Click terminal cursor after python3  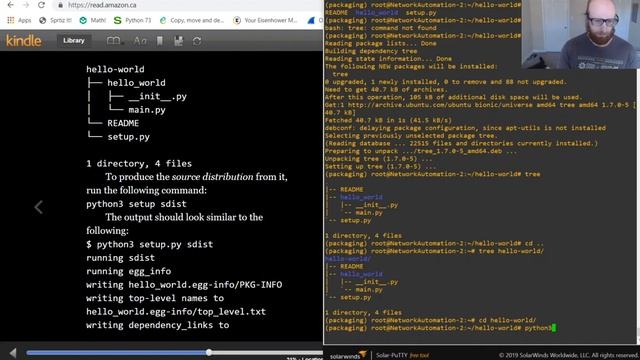coord(553,328)
